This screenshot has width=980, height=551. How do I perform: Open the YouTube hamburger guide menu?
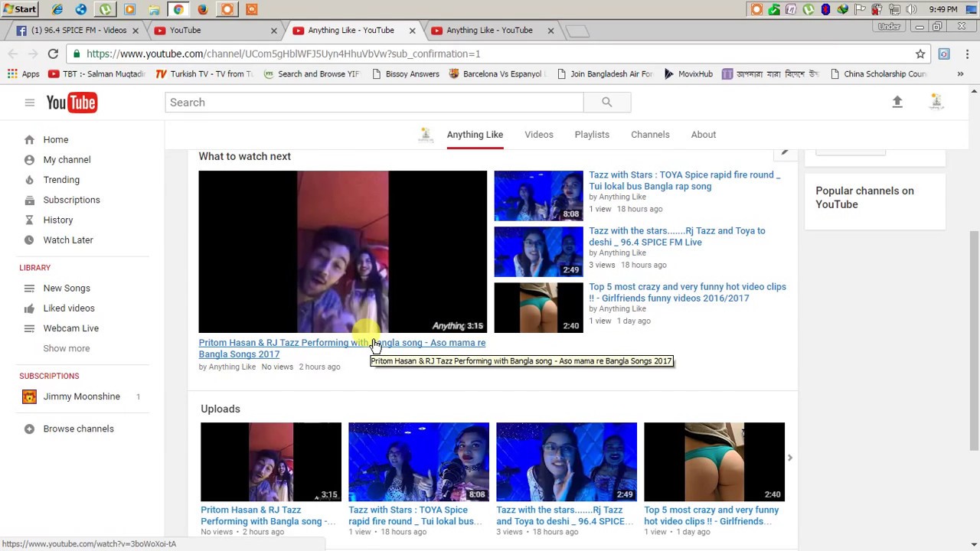coord(29,103)
